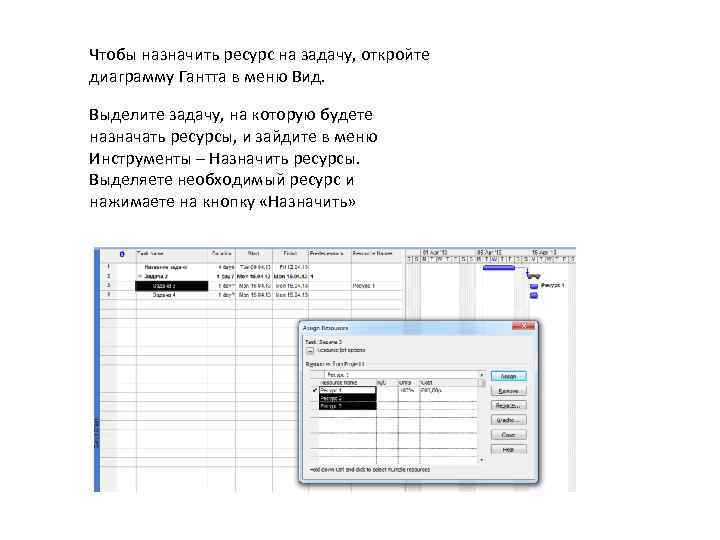Click the Graphs... button in the dialog
Image resolution: width=720 pixels, height=540 pixels.
click(x=509, y=420)
